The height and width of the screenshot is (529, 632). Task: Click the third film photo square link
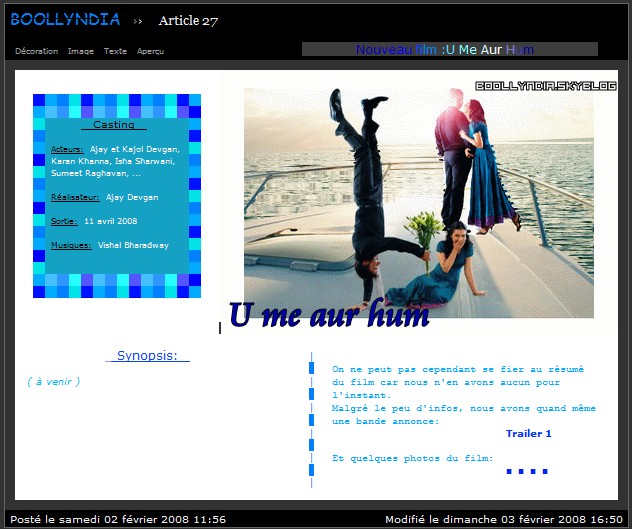533,471
